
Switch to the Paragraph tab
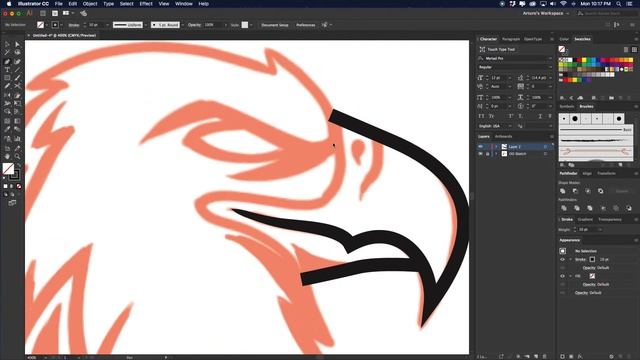[511, 39]
